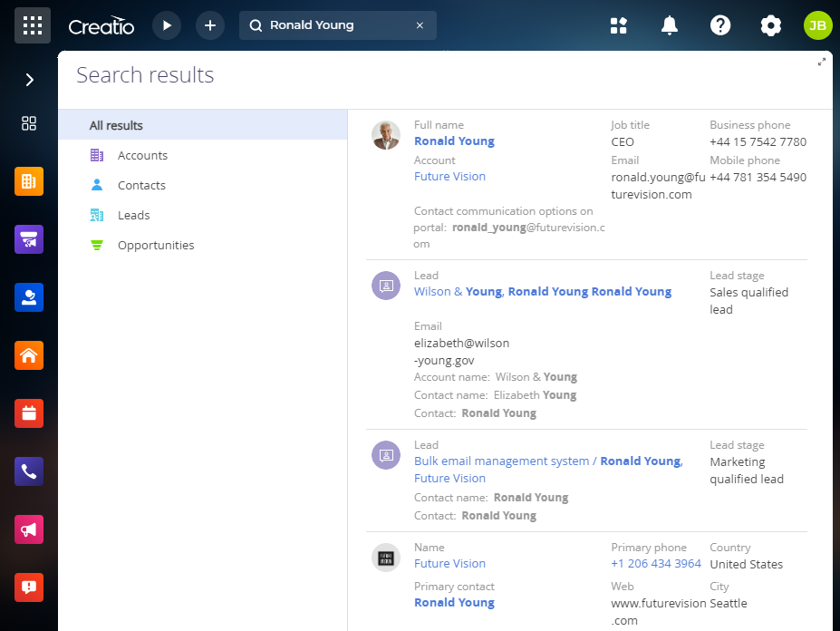Click the Leads icon in filter list
The width and height of the screenshot is (840, 631).
(x=97, y=215)
